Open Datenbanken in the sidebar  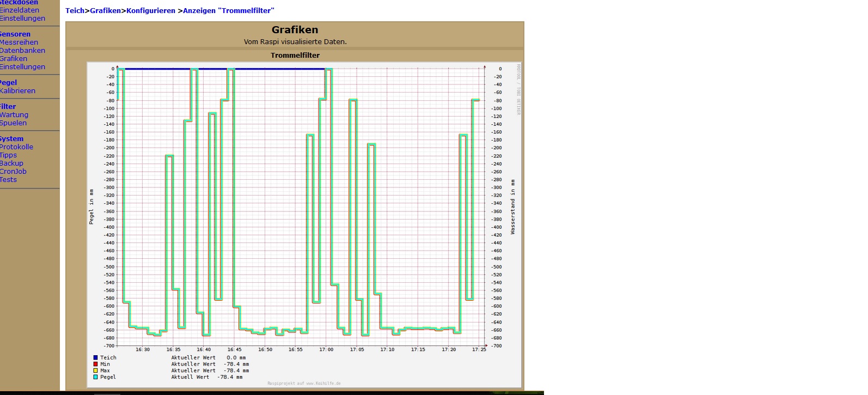22,51
